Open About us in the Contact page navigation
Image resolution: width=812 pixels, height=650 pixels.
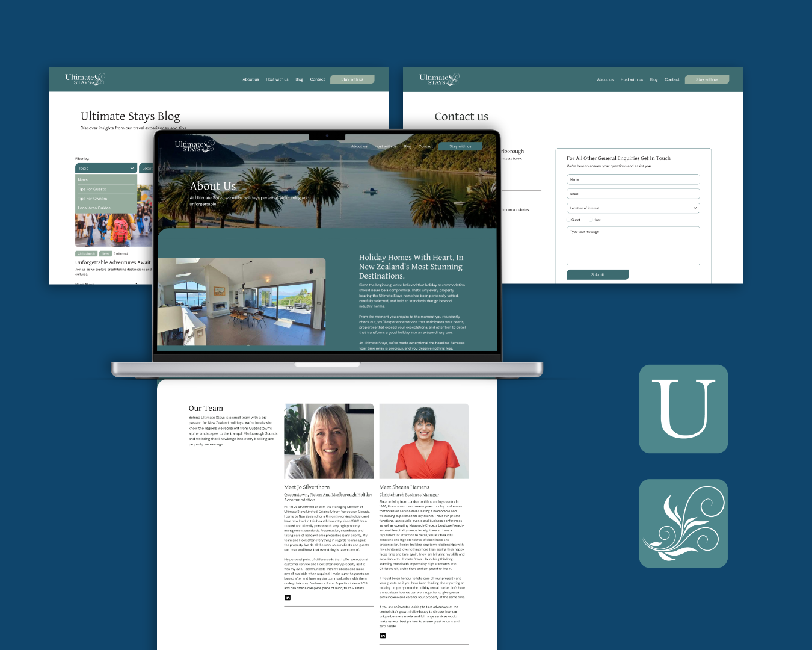(x=605, y=79)
